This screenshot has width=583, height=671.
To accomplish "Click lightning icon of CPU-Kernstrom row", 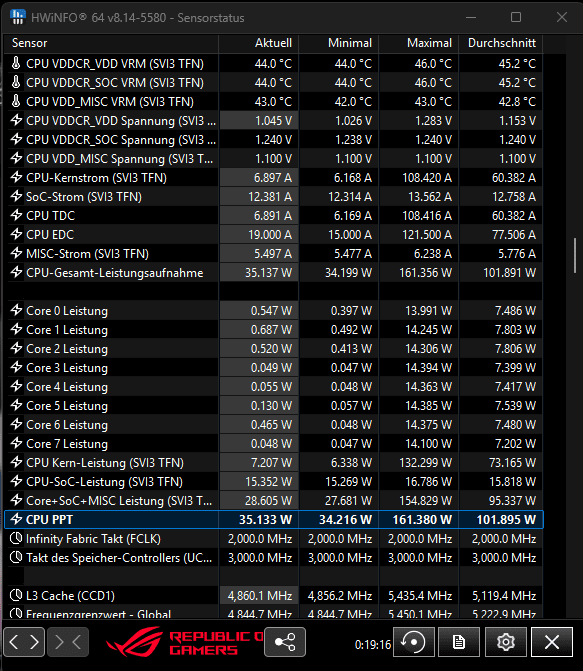I will (x=16, y=177).
